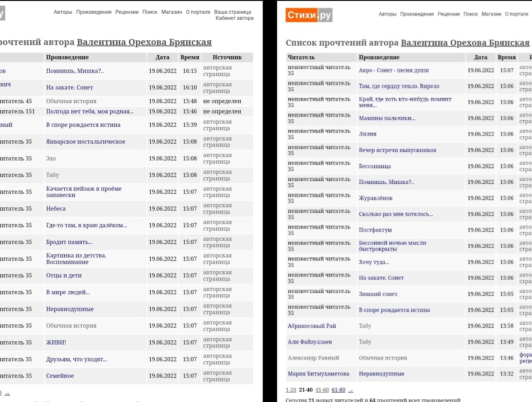The image size is (532, 402).
Task: Click the next arrow after 61-80
Action: (x=351, y=390)
